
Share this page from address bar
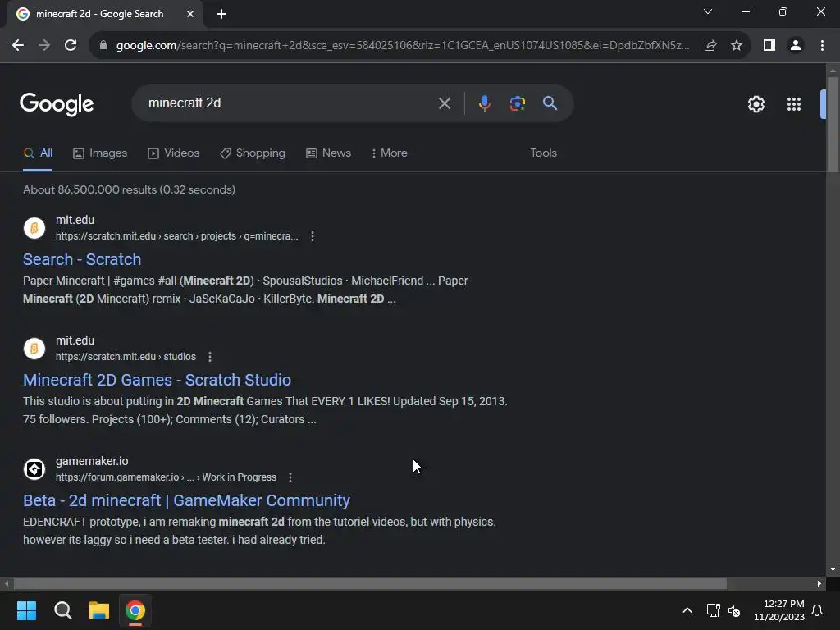pyautogui.click(x=710, y=46)
